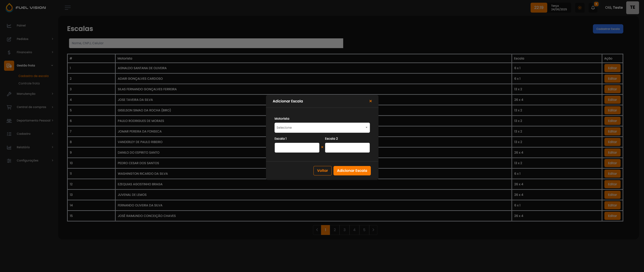644x272 pixels.
Task: Toggle the light/dark theme sun icon
Action: tap(579, 8)
